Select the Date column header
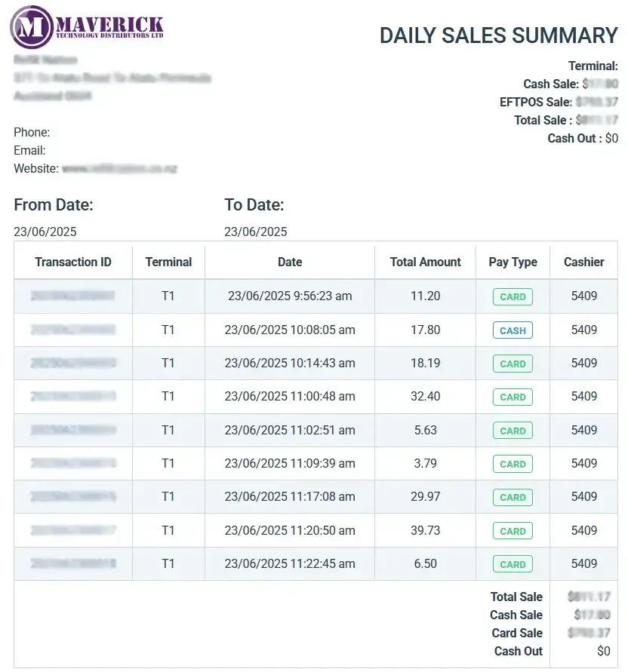Screen dimensions: 628x672 click(x=290, y=262)
